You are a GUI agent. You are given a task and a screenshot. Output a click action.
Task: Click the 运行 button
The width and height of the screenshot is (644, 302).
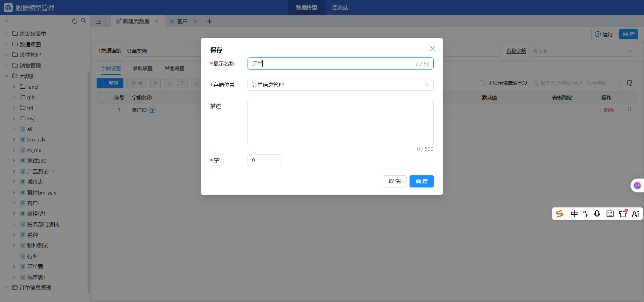[x=604, y=34]
